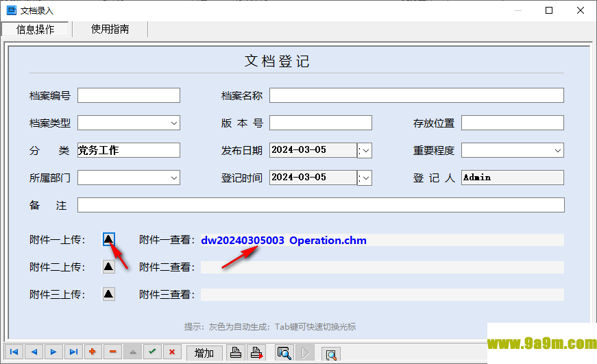The width and height of the screenshot is (597, 364).
Task: Click the orange minus delete record icon
Action: [x=113, y=352]
